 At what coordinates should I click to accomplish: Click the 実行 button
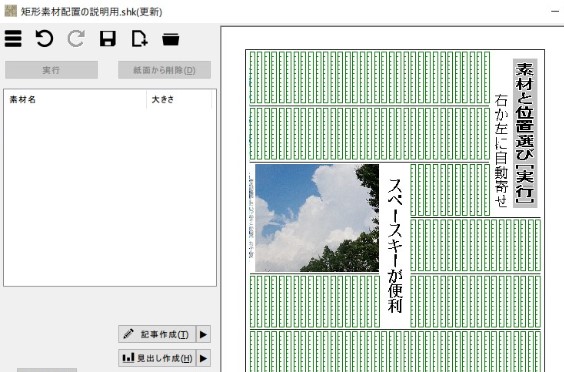tap(51, 70)
